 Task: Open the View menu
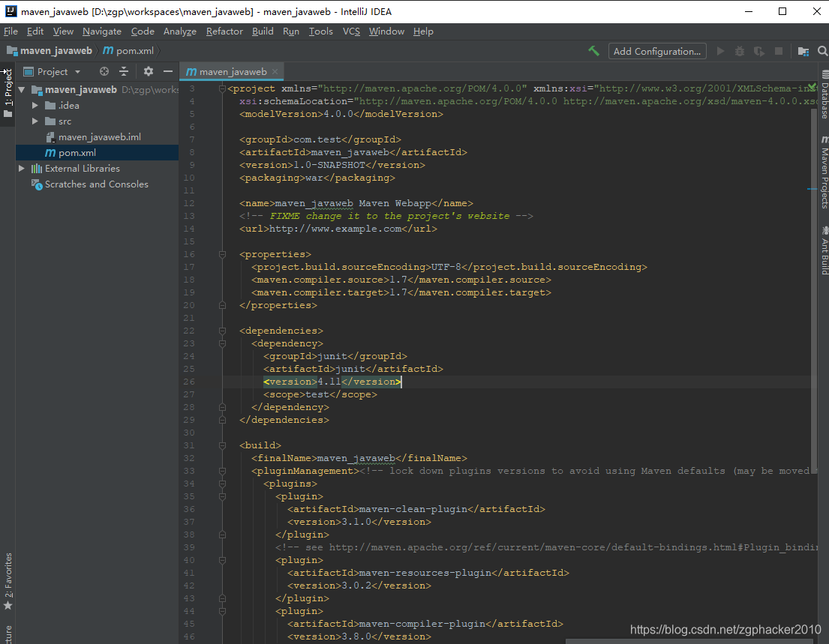(63, 31)
